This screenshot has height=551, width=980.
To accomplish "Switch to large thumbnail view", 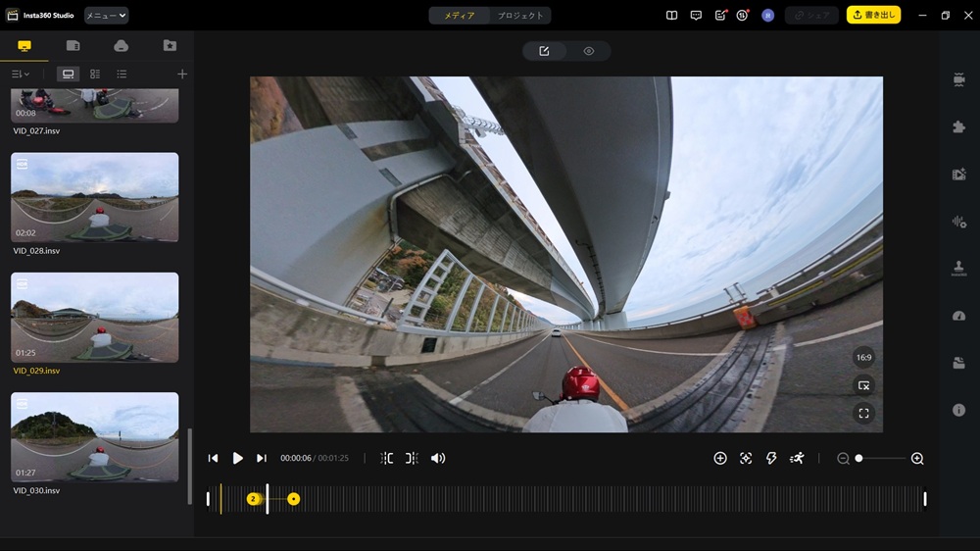I will (69, 74).
